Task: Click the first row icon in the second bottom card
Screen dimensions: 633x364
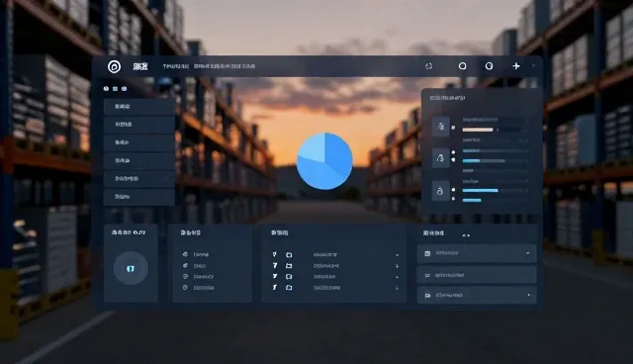Action: (185, 254)
